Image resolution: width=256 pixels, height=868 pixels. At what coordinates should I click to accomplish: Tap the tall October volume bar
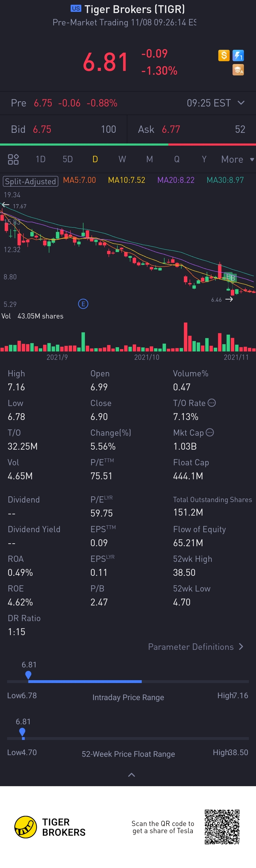(x=185, y=337)
